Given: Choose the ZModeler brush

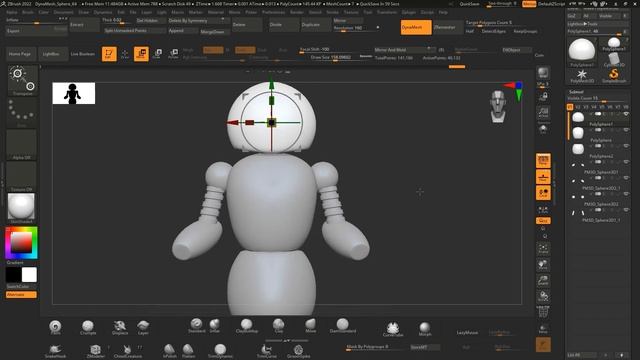Looking at the screenshot, I should point(95,351).
